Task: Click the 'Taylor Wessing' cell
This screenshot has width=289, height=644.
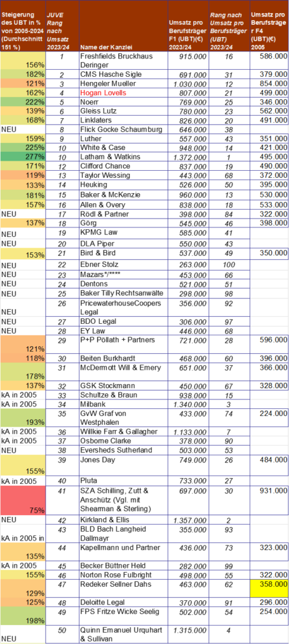Action: tap(123, 175)
